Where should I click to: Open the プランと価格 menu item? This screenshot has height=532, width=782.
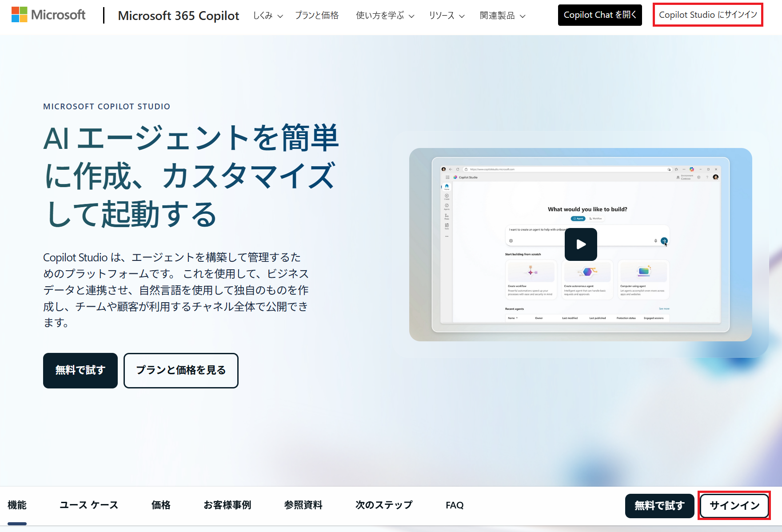[x=317, y=16]
